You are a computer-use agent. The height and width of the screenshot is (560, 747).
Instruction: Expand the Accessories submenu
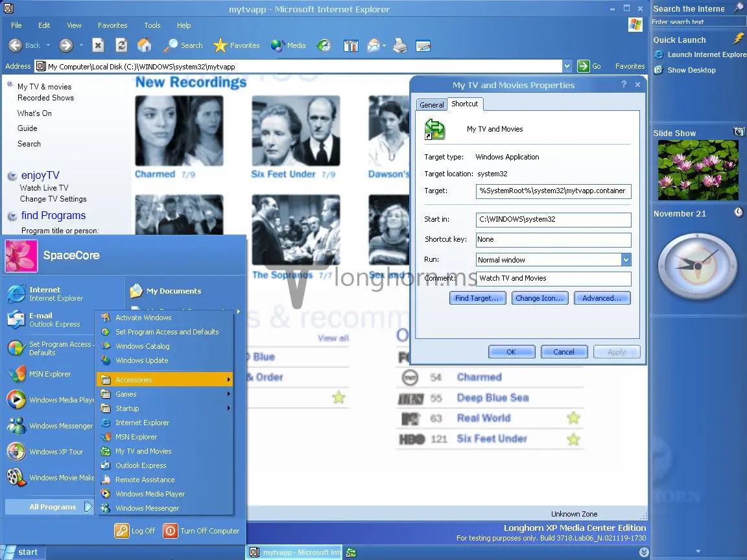(164, 380)
